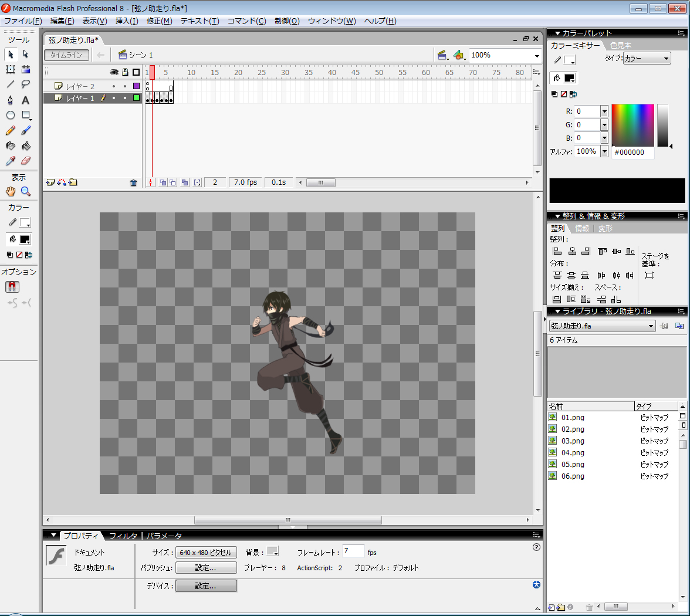Click the 640 x 480 ピクセル size button
The width and height of the screenshot is (690, 616).
205,553
